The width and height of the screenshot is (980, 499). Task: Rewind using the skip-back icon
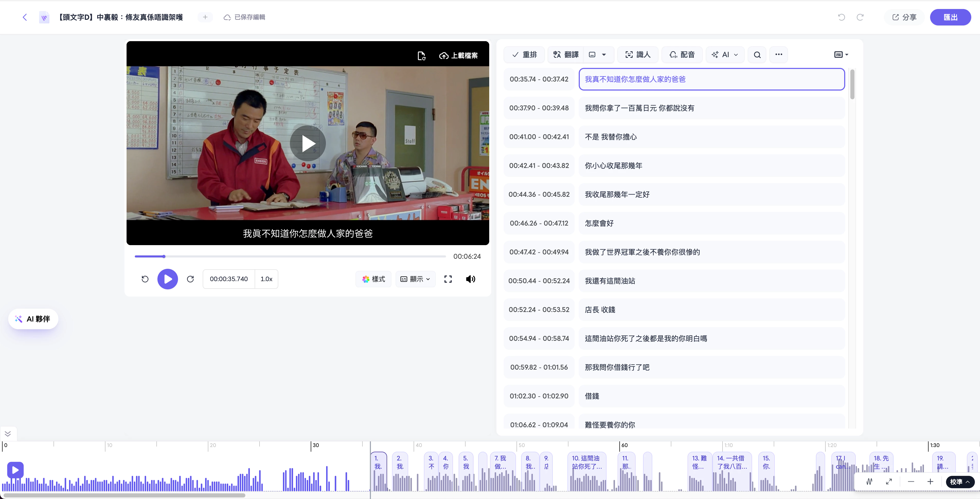pyautogui.click(x=145, y=279)
